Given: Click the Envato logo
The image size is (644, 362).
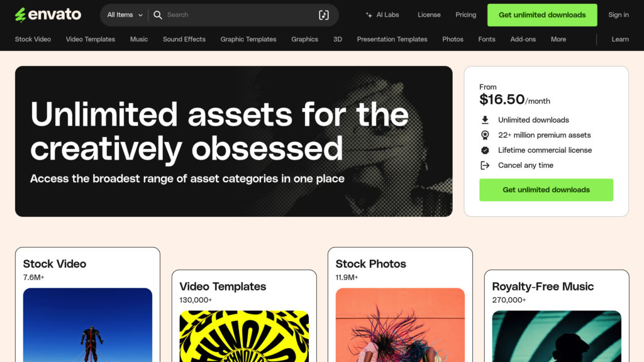Looking at the screenshot, I should click(48, 15).
